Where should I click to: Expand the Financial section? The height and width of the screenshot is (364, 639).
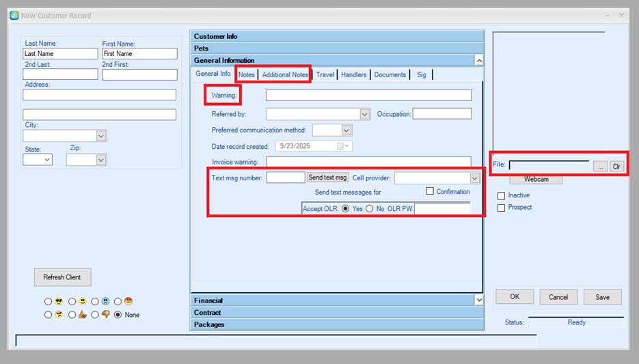coord(478,300)
